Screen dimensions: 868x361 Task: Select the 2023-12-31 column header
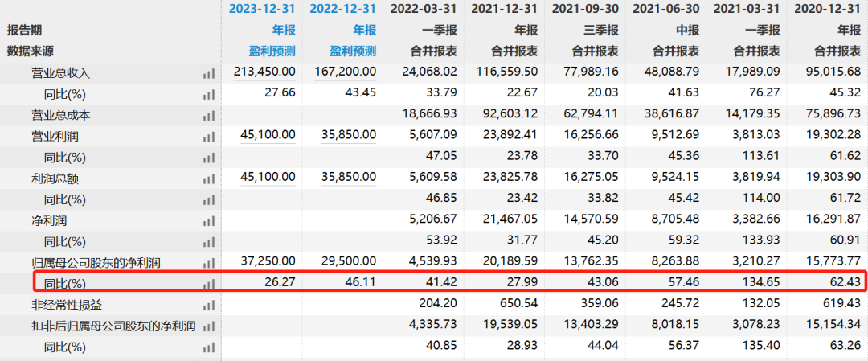262,9
